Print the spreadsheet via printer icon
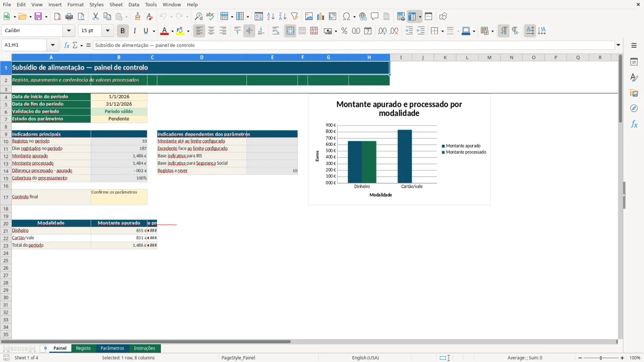 tap(69, 17)
